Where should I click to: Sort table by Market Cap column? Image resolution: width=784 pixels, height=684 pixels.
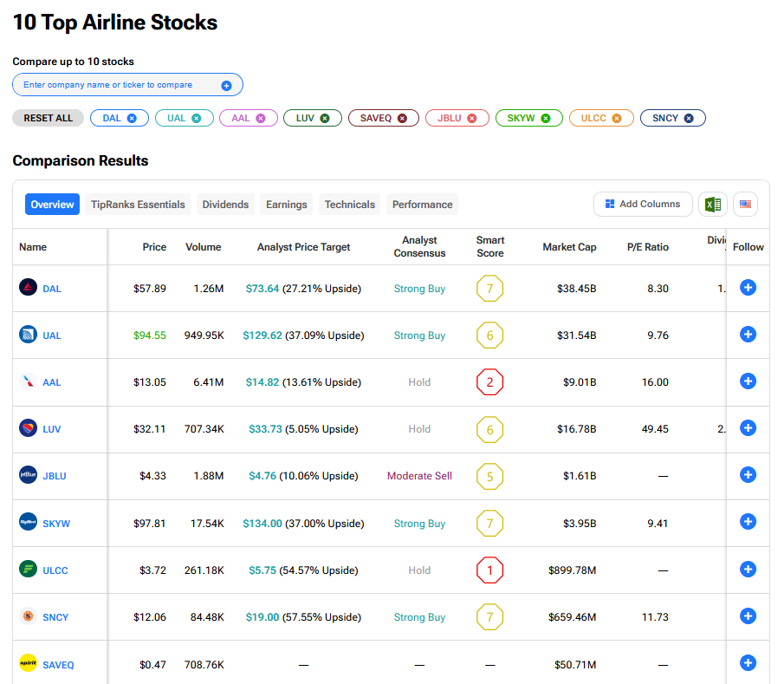pyautogui.click(x=569, y=247)
